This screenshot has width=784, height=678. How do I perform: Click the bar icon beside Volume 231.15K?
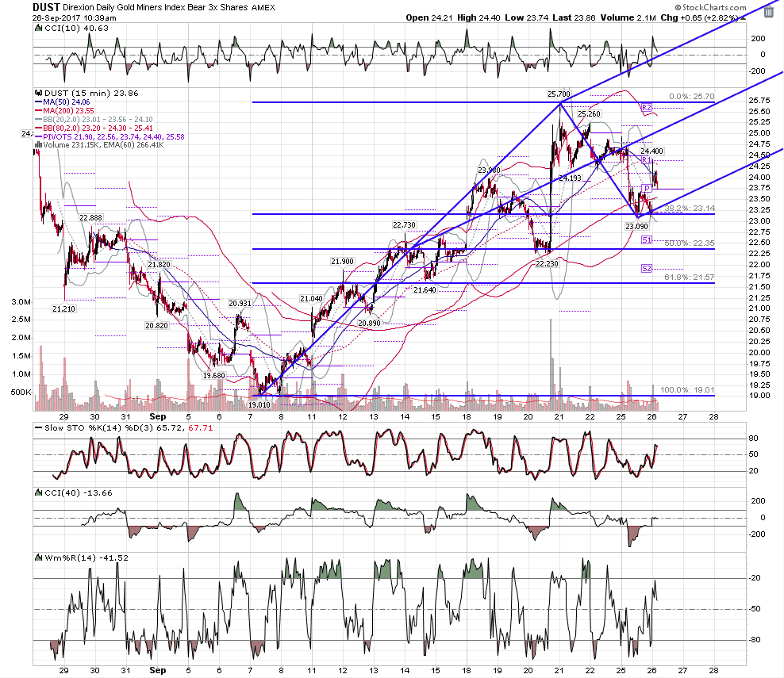point(39,145)
